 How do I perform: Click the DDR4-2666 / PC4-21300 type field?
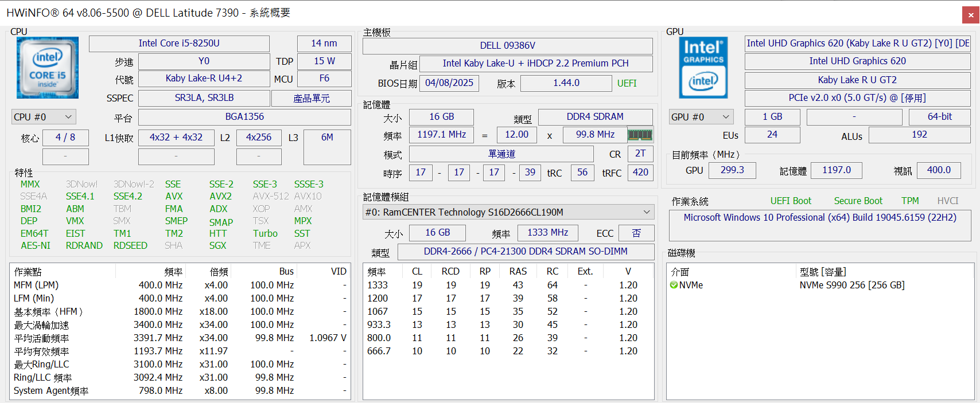click(526, 252)
